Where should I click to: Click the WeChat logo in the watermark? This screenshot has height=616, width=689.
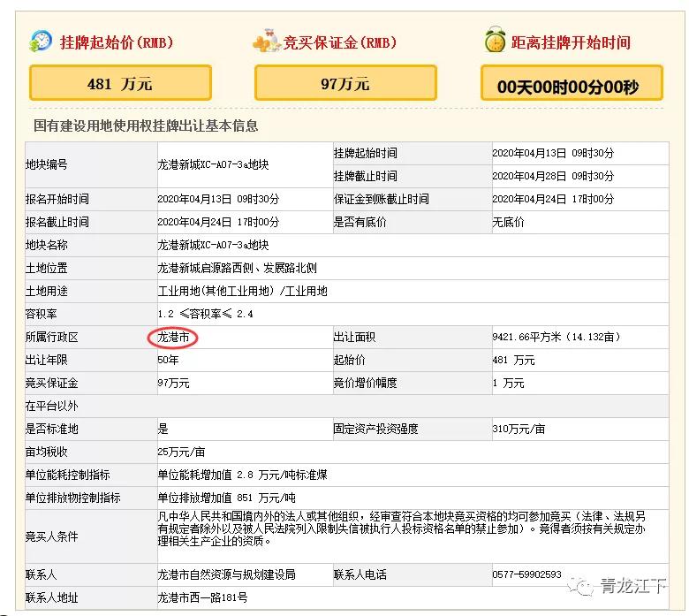[581, 585]
